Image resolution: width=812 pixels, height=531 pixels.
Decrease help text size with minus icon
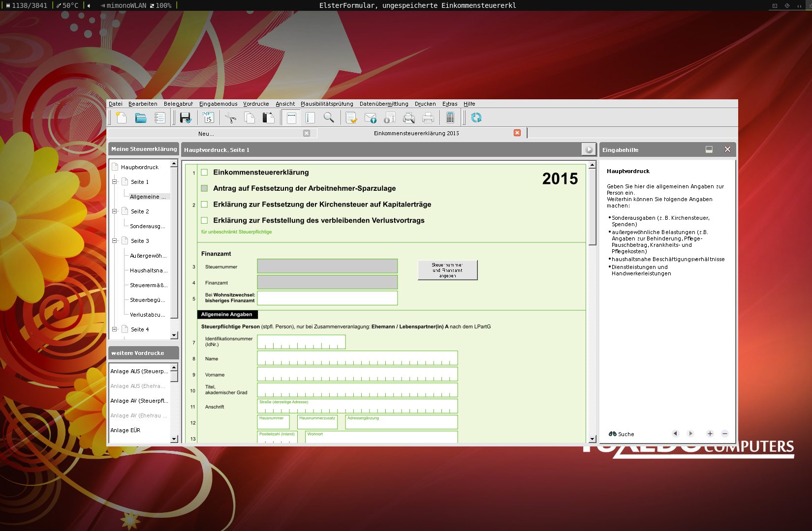724,434
